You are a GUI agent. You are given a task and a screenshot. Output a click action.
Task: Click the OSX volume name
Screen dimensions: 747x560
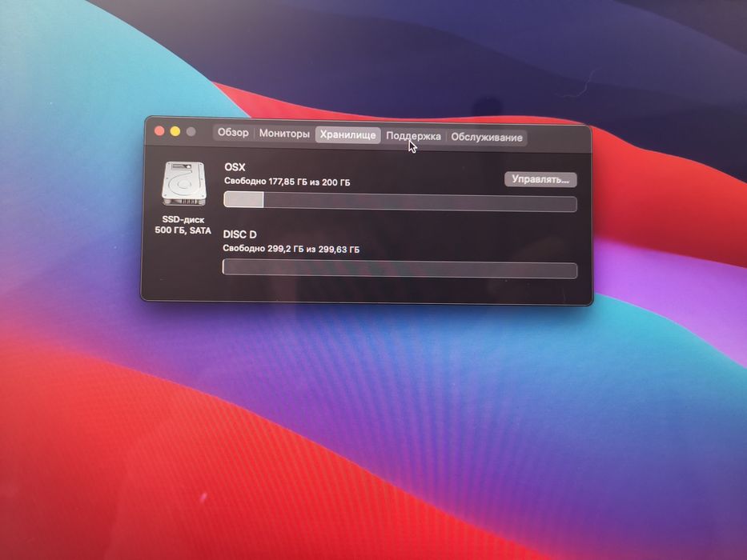[x=235, y=167]
